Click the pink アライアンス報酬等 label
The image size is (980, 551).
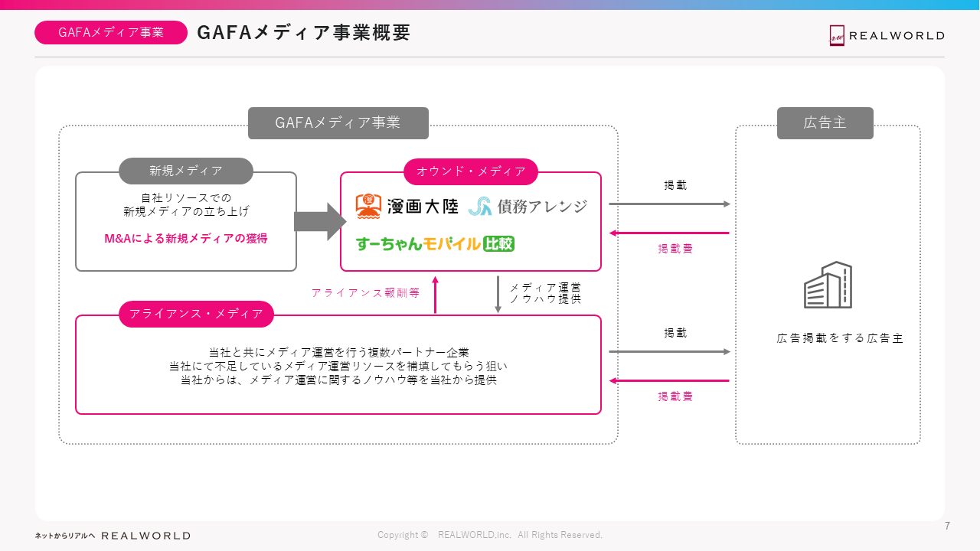point(366,292)
